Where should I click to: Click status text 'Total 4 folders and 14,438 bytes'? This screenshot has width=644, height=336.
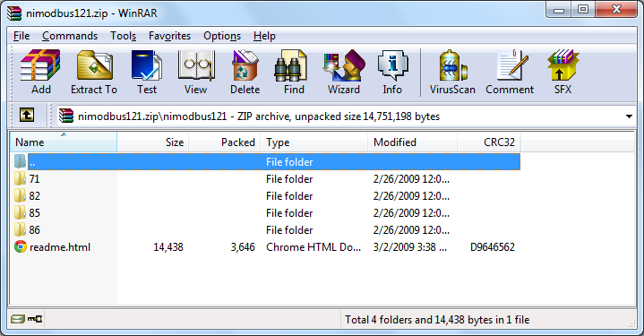pyautogui.click(x=437, y=320)
